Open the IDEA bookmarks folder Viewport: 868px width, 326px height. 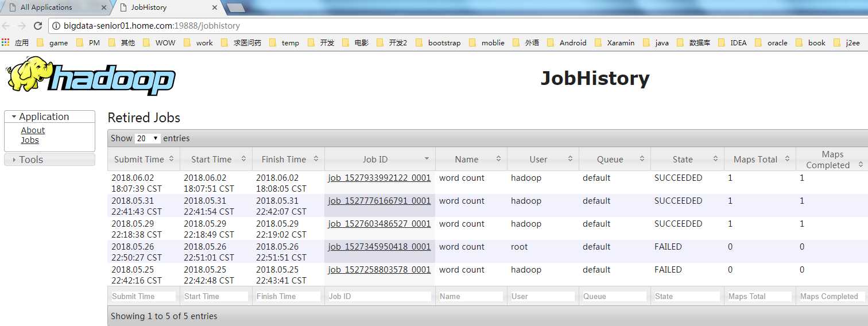(x=732, y=42)
